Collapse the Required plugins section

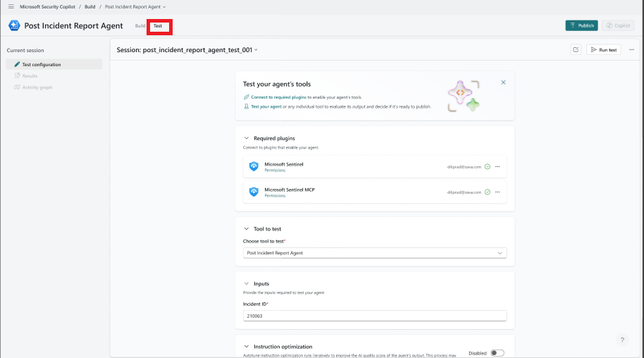point(247,138)
